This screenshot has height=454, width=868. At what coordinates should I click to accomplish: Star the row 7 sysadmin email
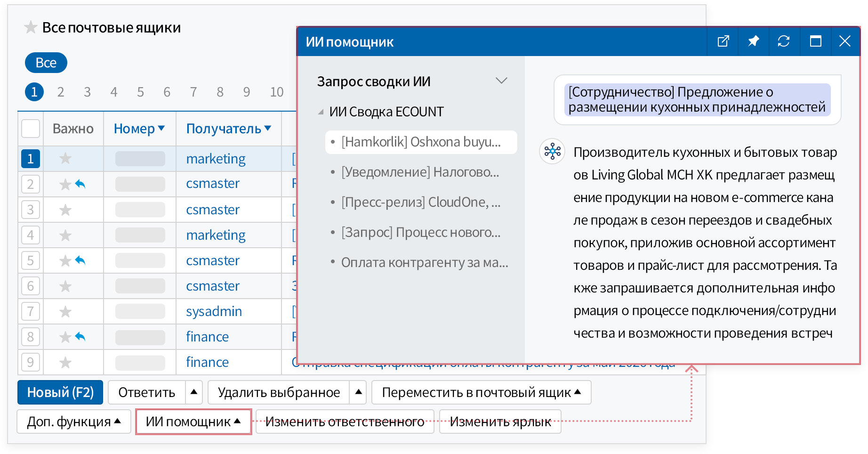click(65, 311)
